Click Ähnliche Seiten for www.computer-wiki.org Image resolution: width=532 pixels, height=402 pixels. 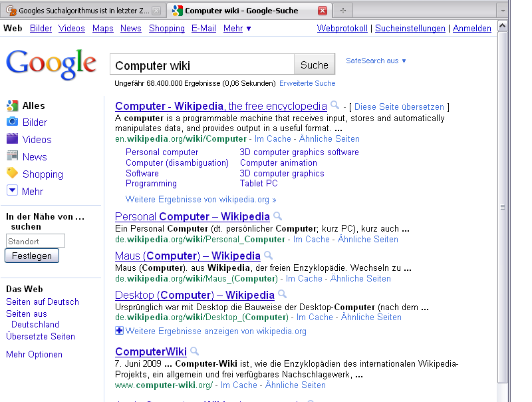(295, 385)
